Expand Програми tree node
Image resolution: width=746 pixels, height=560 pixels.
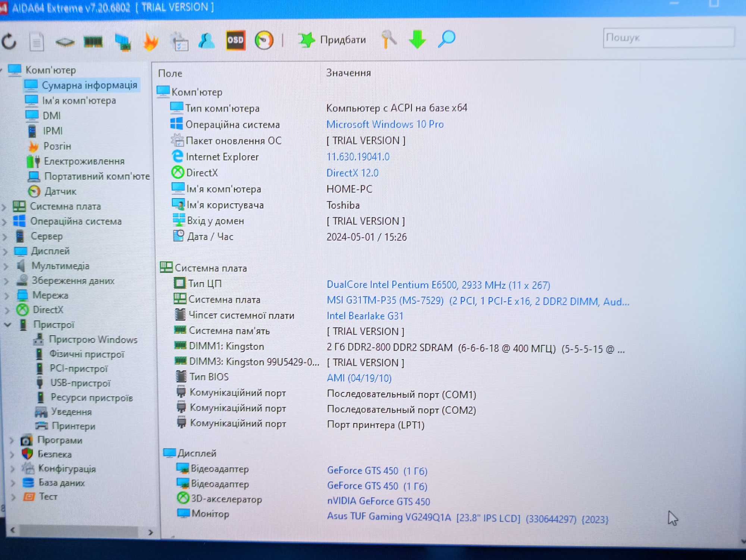(x=12, y=441)
